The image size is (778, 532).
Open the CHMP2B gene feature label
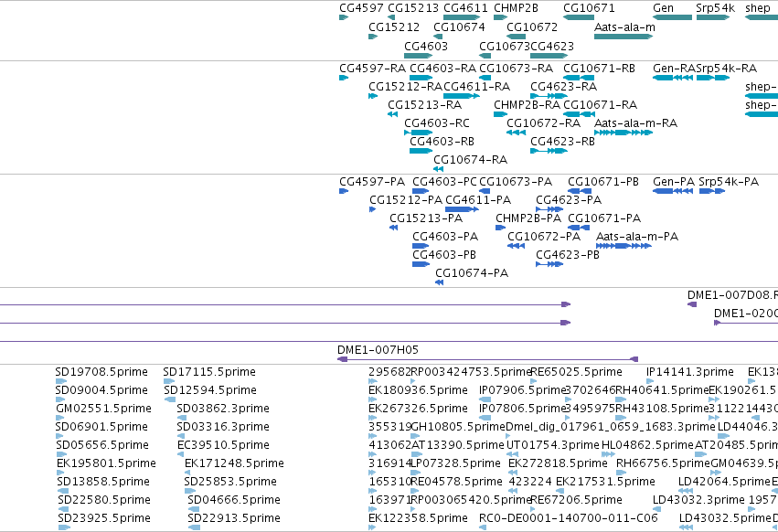click(516, 8)
